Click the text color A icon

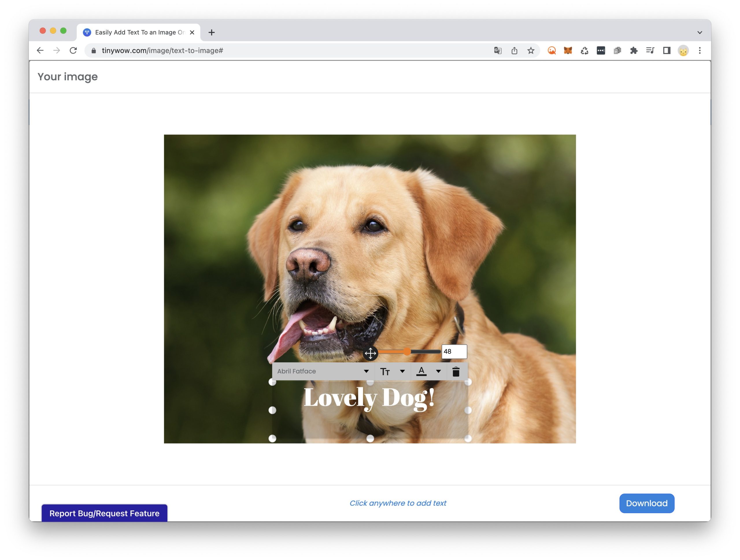click(421, 371)
